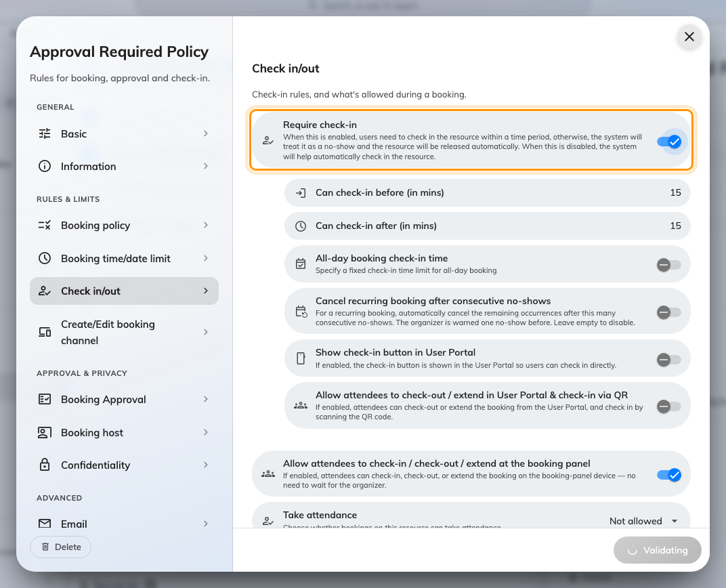
Task: Enable attendees check-out via User Portal toggle
Action: pyautogui.click(x=669, y=406)
